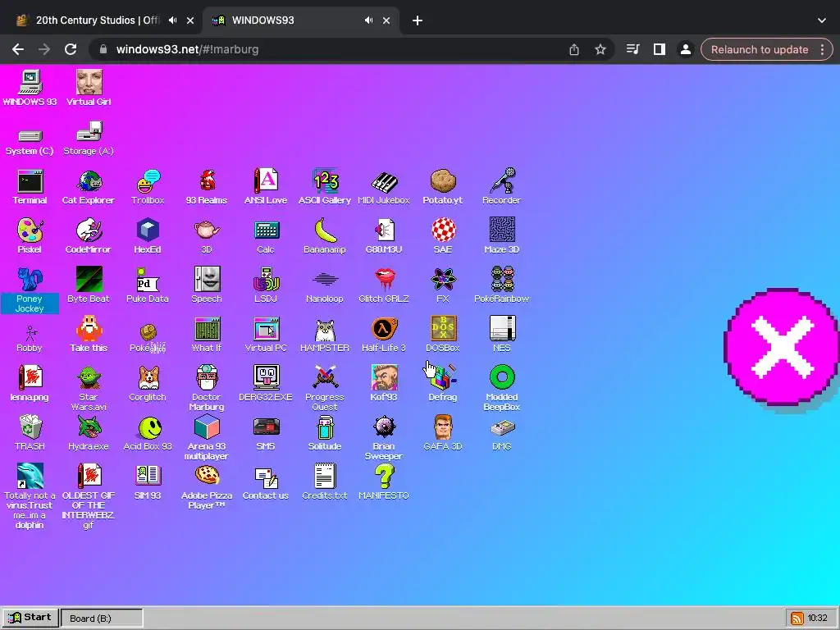Launch the Calc calculator icon
This screenshot has height=630, width=840.
pos(266,236)
